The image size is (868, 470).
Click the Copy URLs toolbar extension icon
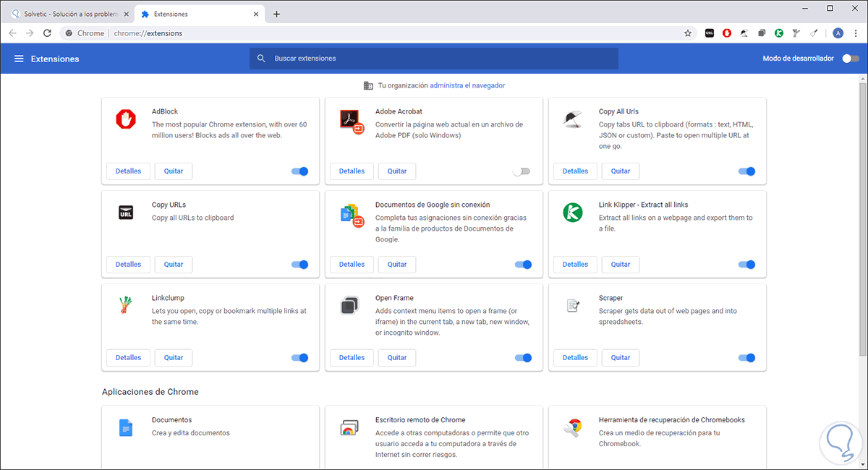click(x=709, y=33)
